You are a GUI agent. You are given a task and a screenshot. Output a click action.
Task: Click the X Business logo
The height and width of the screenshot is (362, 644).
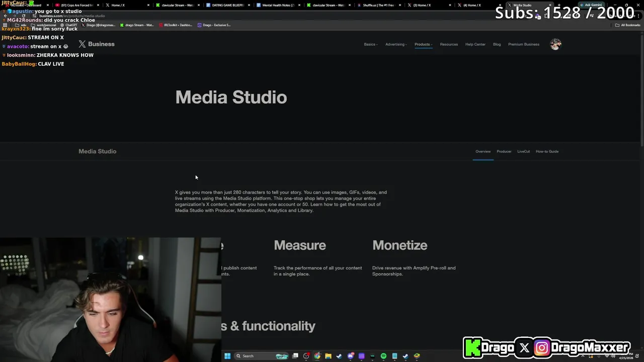pos(97,44)
